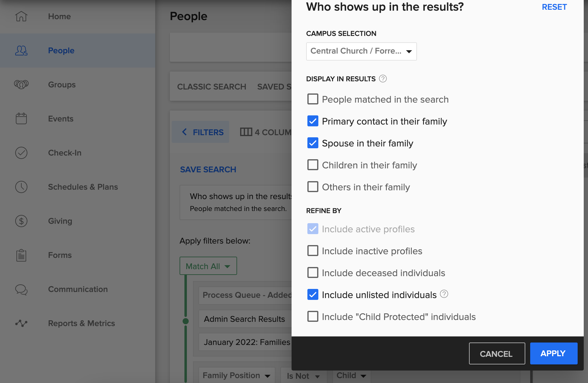
Task: Click the 4 Columns layout icon
Action: click(x=246, y=132)
